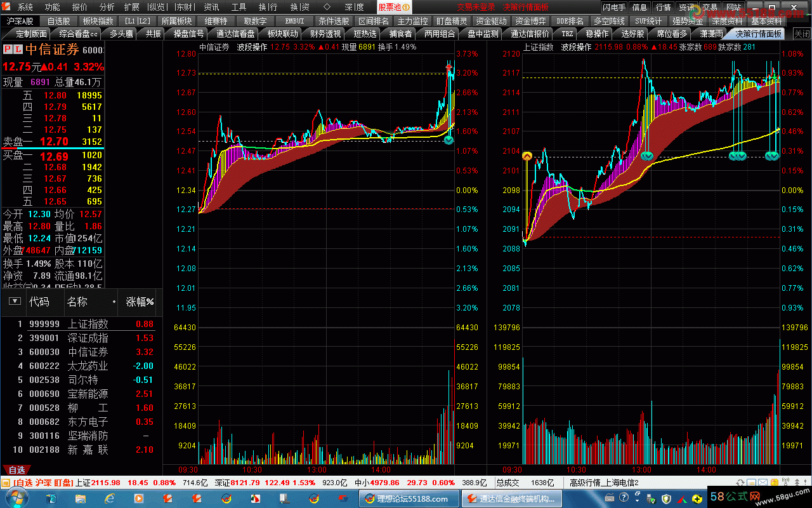Open the 功能 menu
Image resolution: width=812 pixels, height=508 pixels.
(53, 7)
